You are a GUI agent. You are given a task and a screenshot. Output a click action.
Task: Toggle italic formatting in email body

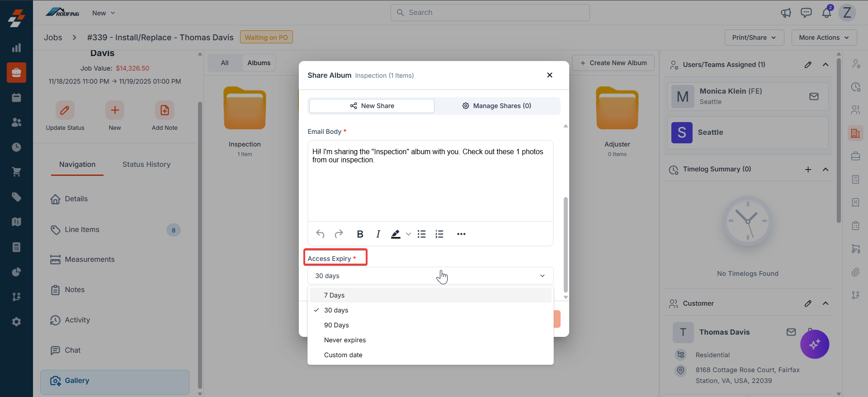pos(378,234)
